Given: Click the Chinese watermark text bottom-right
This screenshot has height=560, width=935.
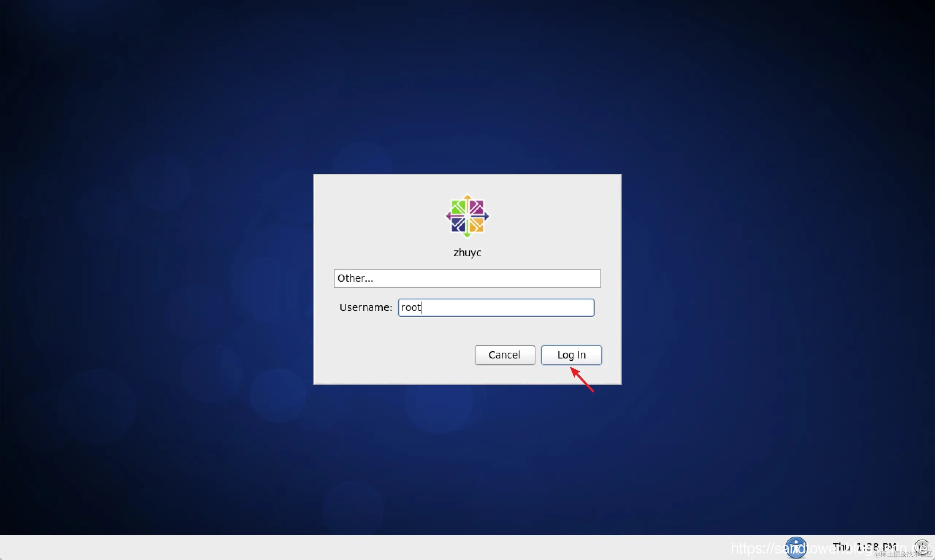Looking at the screenshot, I should coord(903,554).
